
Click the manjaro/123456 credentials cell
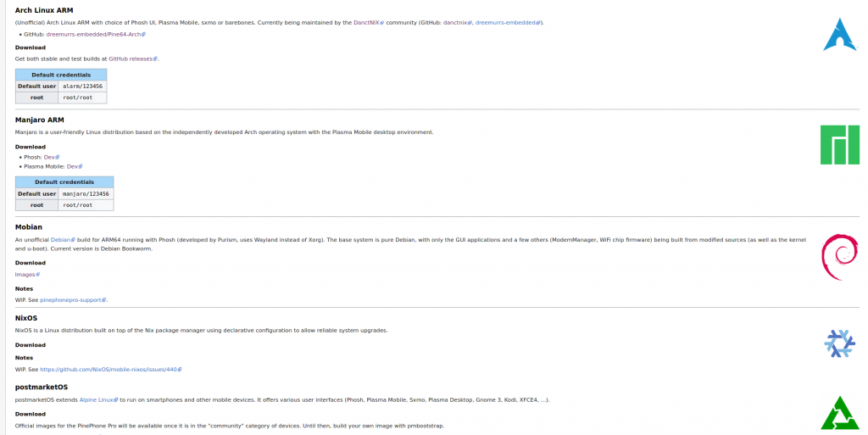click(86, 193)
